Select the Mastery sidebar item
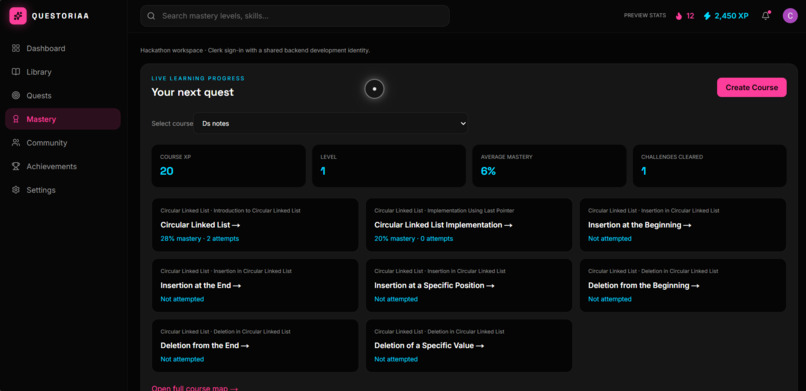Viewport: 806px width, 391px height. point(63,119)
